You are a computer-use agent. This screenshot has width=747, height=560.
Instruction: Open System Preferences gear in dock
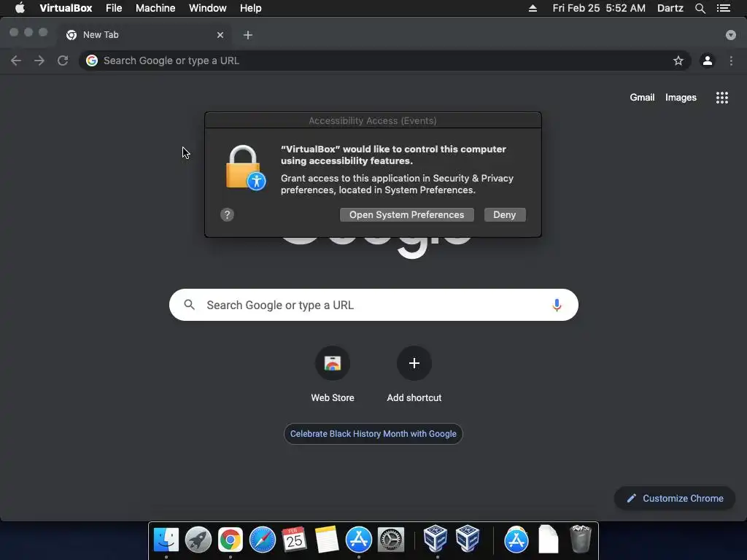click(x=391, y=540)
